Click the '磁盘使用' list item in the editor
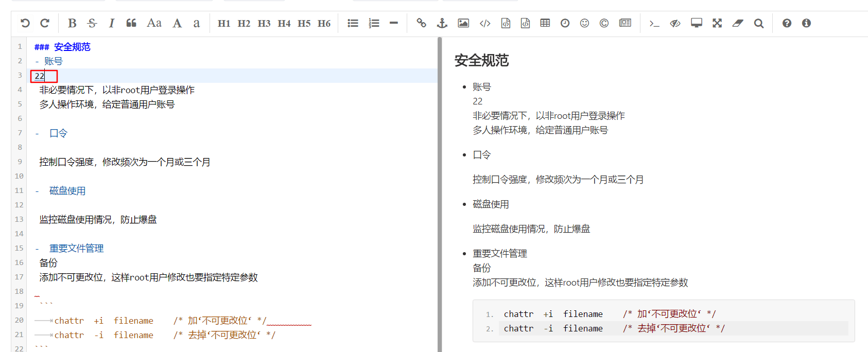This screenshot has width=868, height=352. (x=67, y=191)
